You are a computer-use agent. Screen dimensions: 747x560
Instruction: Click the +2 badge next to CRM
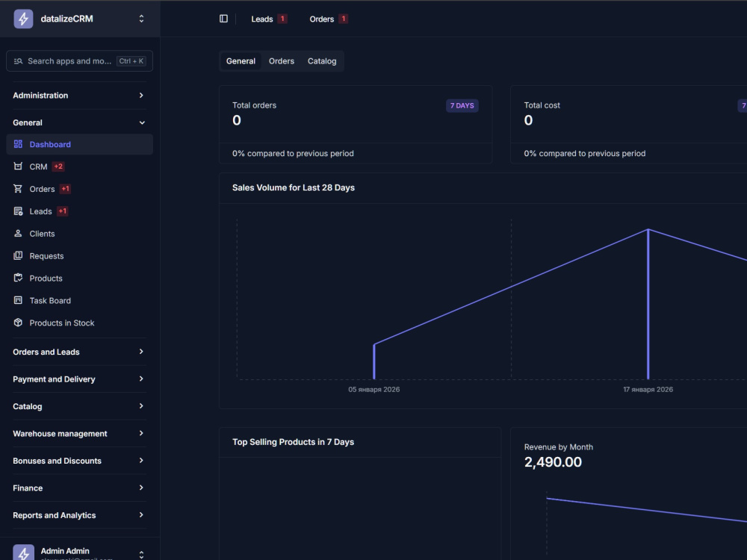58,167
